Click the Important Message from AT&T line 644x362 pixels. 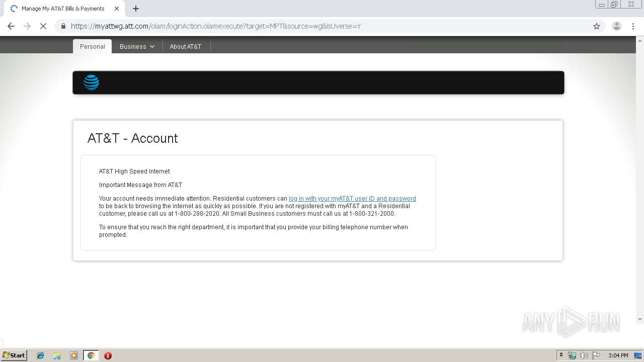140,185
